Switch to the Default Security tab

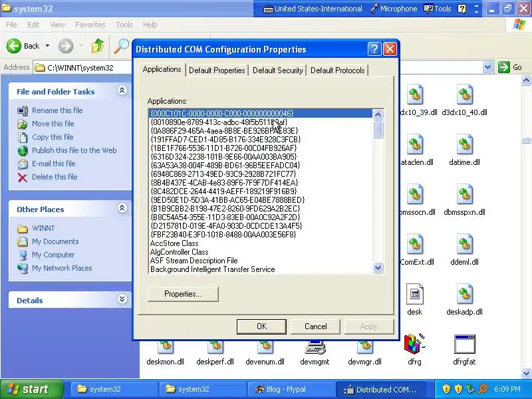tap(277, 70)
